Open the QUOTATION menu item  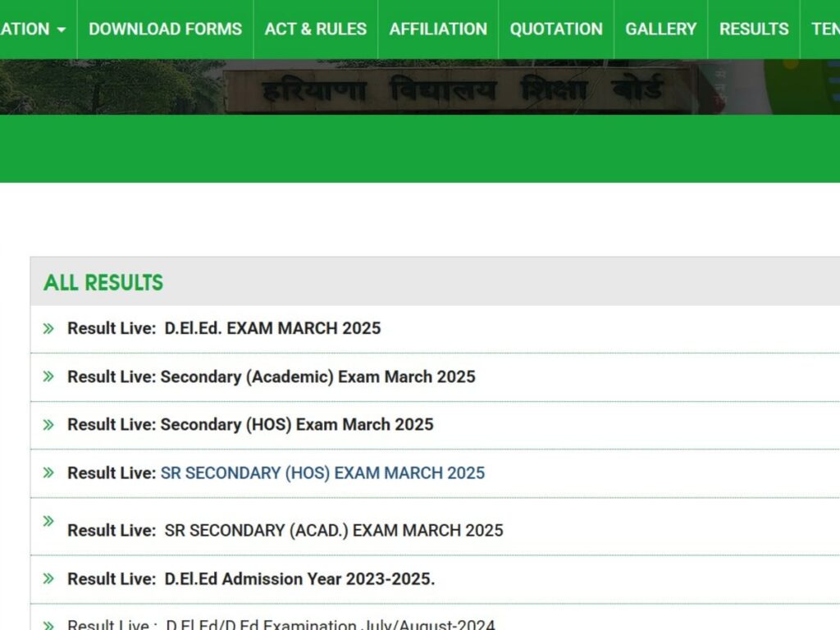[x=556, y=29]
